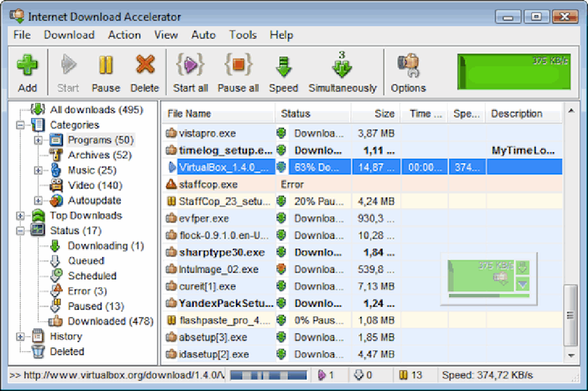Select the timelog_setup.e... download row

(x=362, y=150)
